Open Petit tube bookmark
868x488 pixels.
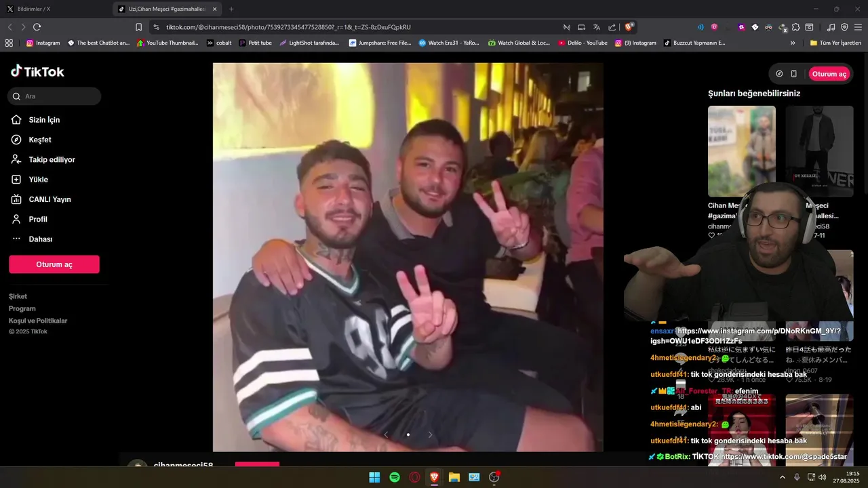click(x=255, y=43)
